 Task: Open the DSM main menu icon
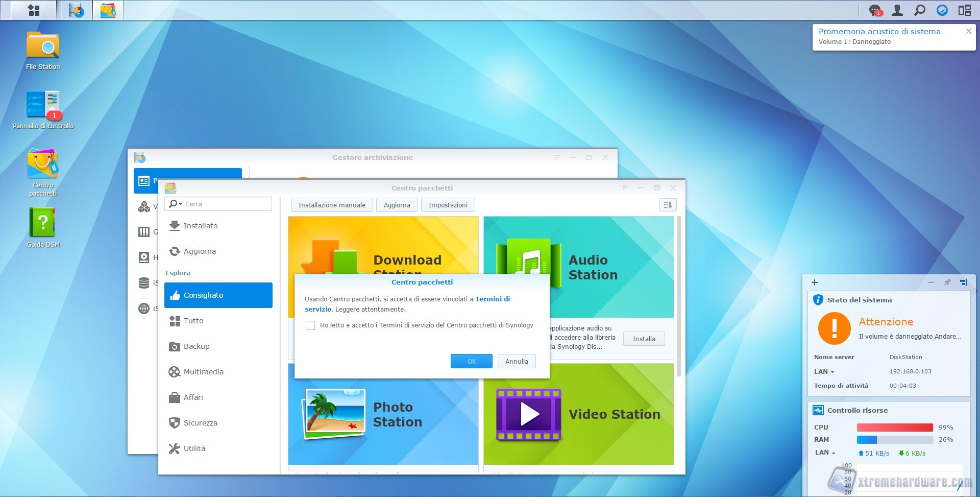coord(34,10)
